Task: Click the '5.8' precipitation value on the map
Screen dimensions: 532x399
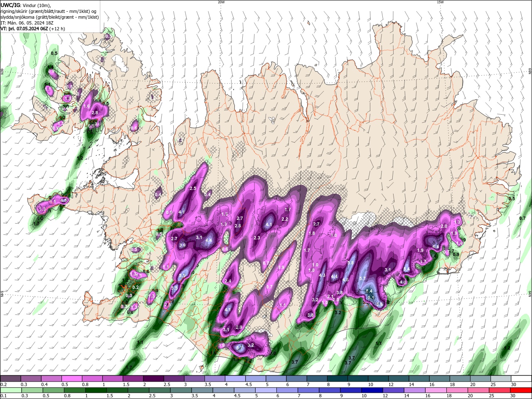Action: pyautogui.click(x=350, y=263)
